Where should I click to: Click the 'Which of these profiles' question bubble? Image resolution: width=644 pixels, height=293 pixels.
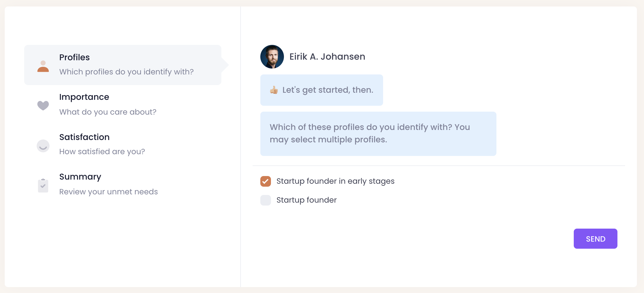tap(378, 134)
